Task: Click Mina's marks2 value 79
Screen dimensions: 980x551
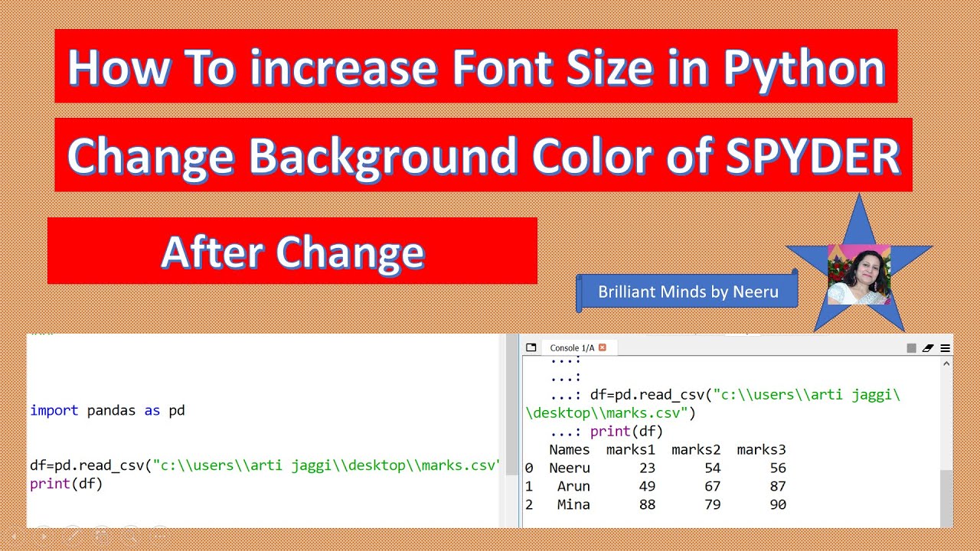Action: 712,504
